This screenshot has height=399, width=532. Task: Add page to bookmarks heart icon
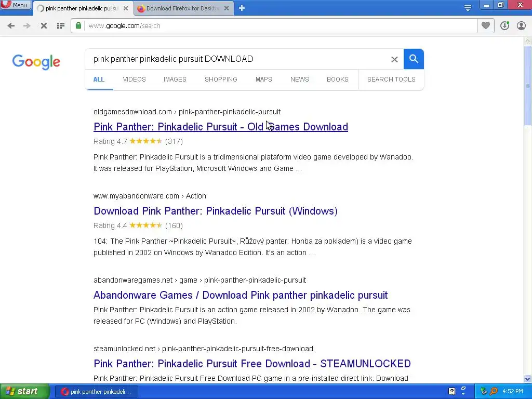pyautogui.click(x=486, y=25)
